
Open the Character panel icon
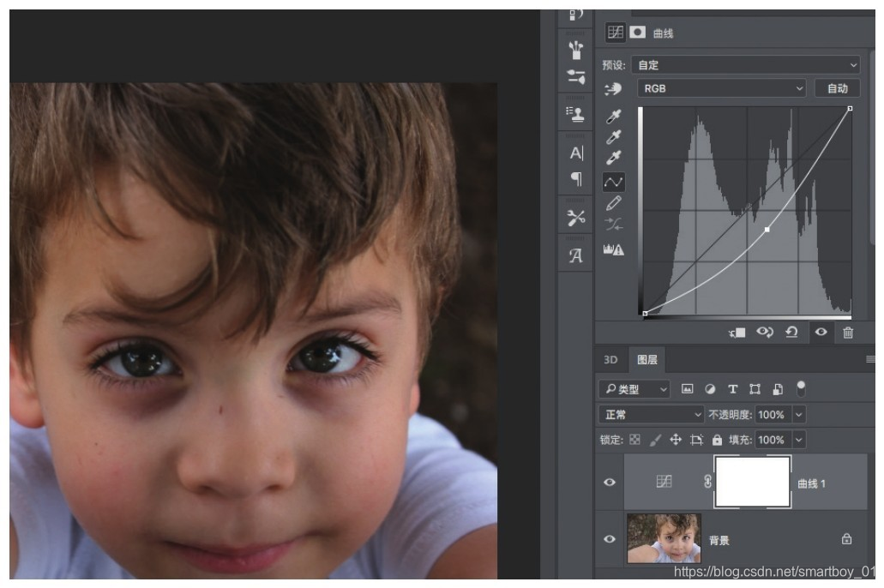576,153
